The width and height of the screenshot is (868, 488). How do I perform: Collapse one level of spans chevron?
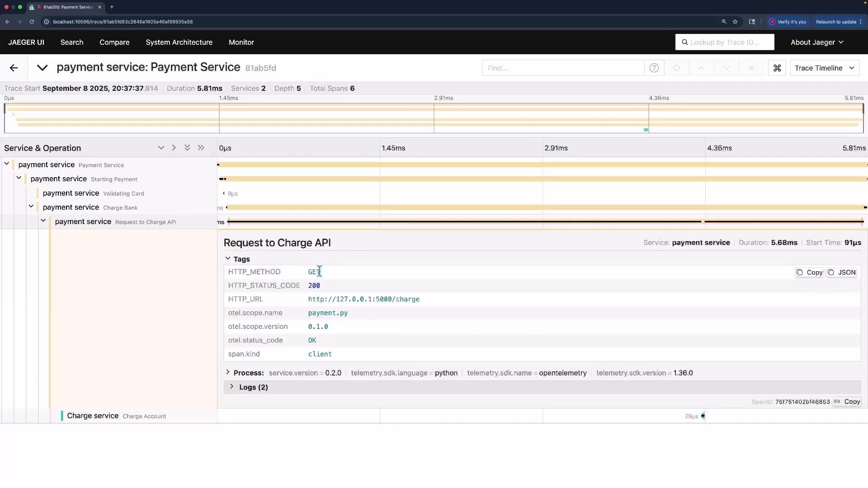click(x=174, y=148)
